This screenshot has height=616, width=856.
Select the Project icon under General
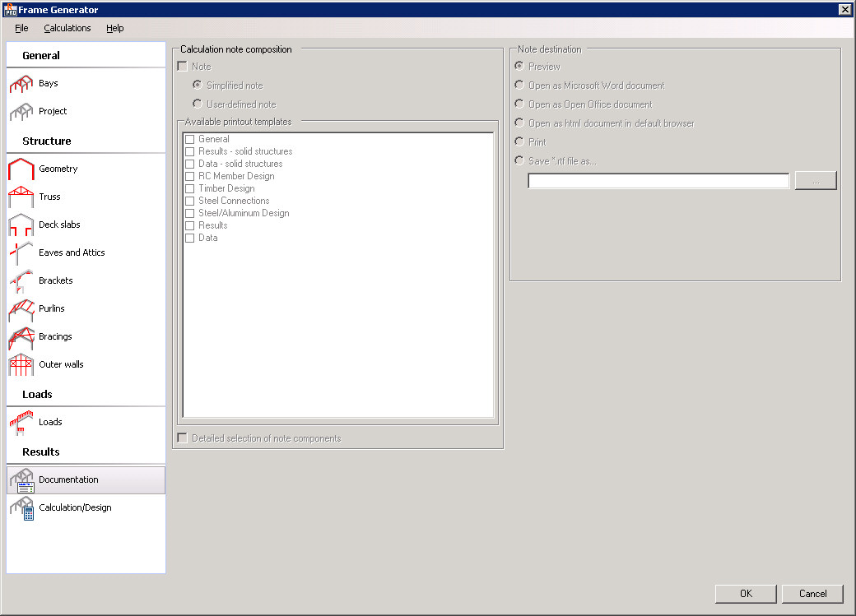(x=21, y=112)
